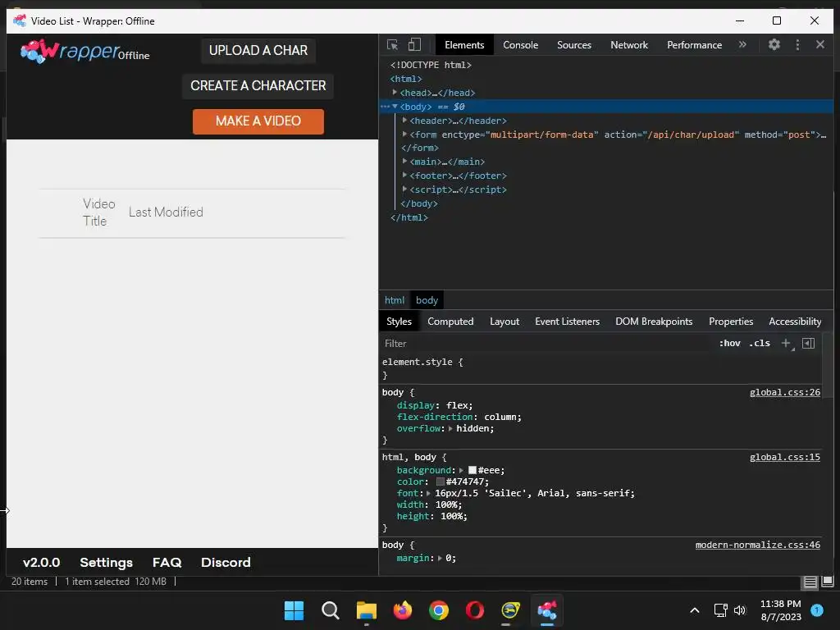Launch Opera from taskbar
This screenshot has height=630, width=840.
475,610
